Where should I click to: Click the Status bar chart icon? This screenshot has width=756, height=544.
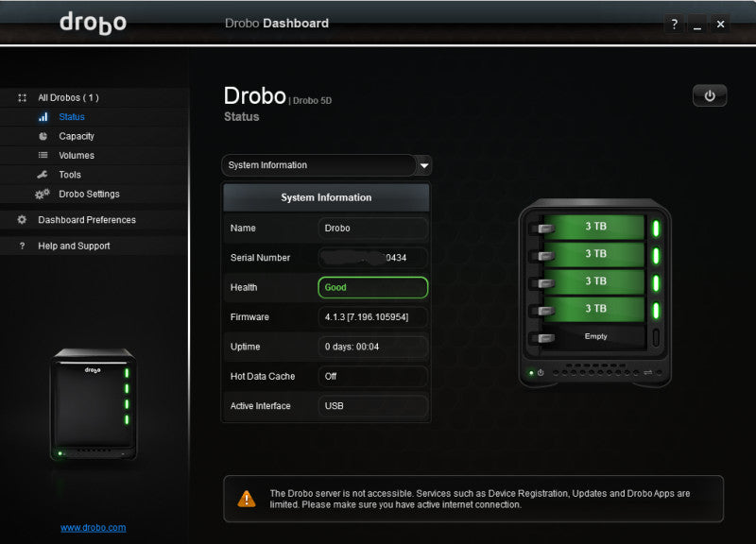coord(43,116)
